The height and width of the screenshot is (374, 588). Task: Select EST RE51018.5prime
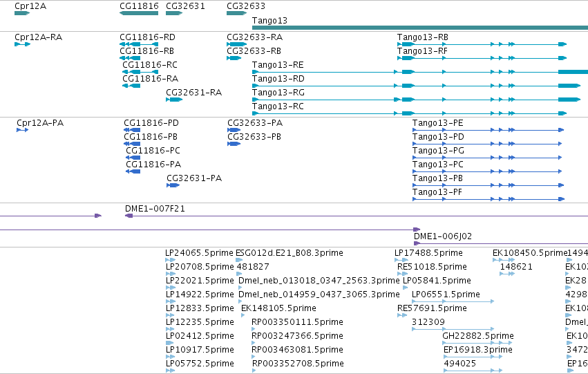click(432, 267)
